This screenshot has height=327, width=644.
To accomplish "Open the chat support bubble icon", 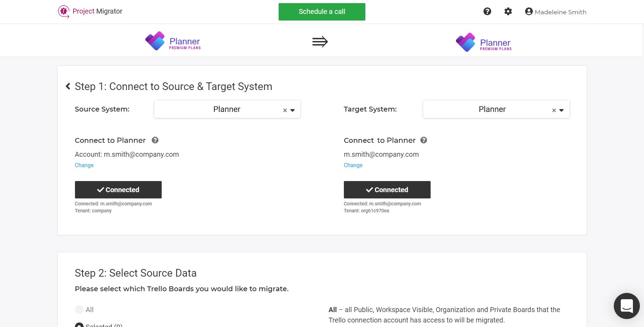I will 627,306.
